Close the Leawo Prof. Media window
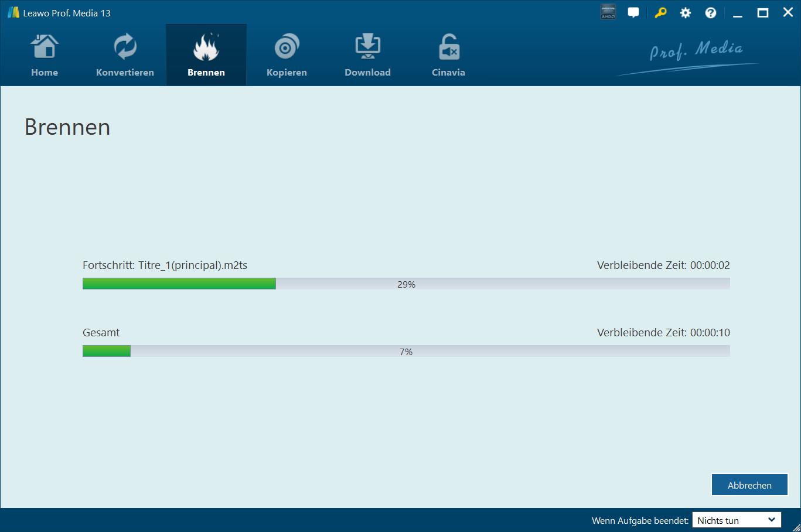This screenshot has width=801, height=532. click(788, 13)
